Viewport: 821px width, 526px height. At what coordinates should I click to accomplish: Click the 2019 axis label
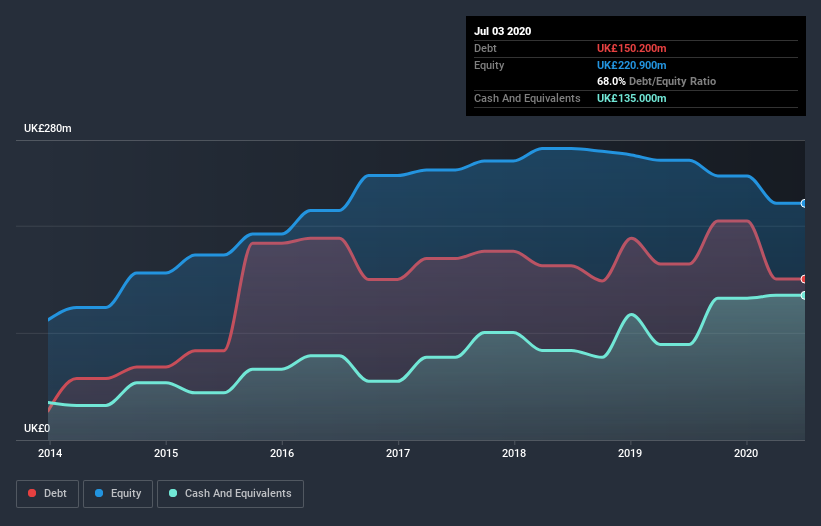point(630,453)
